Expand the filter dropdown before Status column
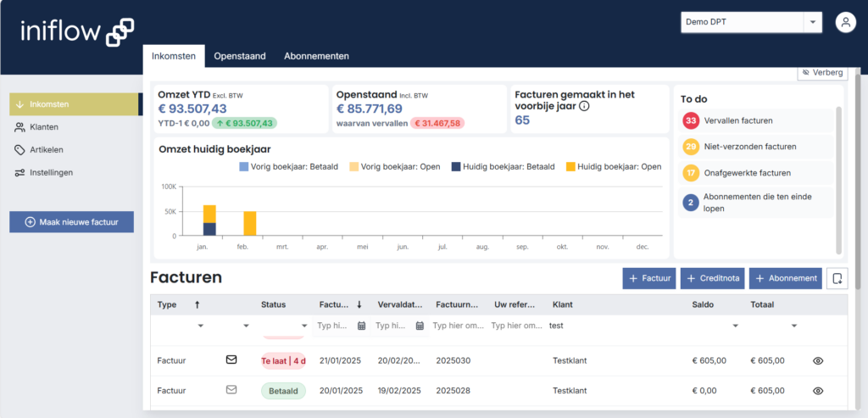868x418 pixels. coord(247,326)
